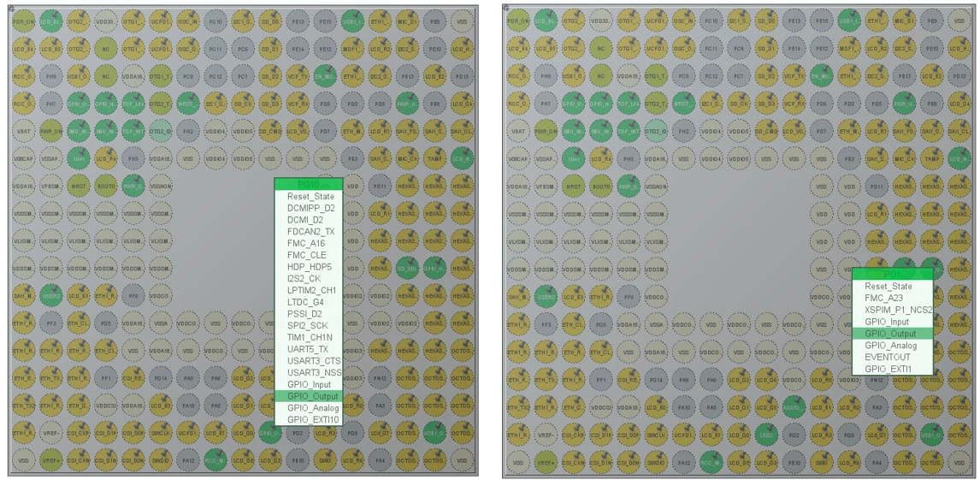Click pin PE9 in the left pinout
Screen dimensions: 980x480
click(x=435, y=21)
